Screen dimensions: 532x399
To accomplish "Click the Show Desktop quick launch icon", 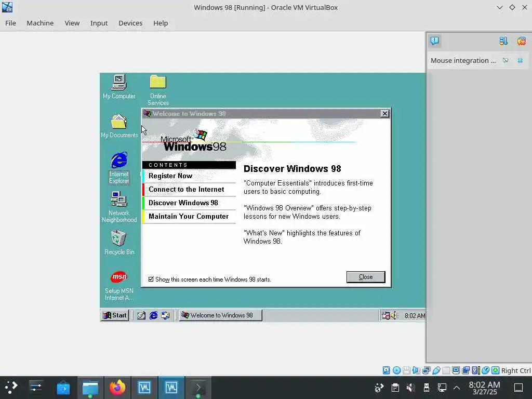I will click(x=141, y=315).
